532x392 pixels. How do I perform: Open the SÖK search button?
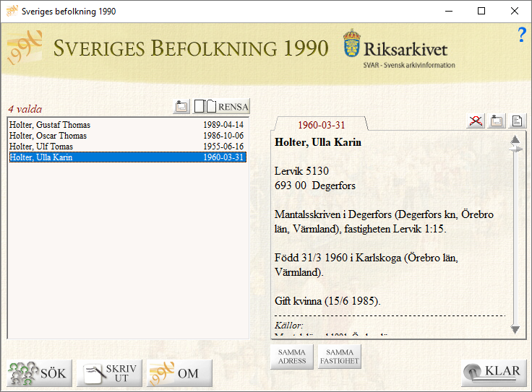(39, 373)
